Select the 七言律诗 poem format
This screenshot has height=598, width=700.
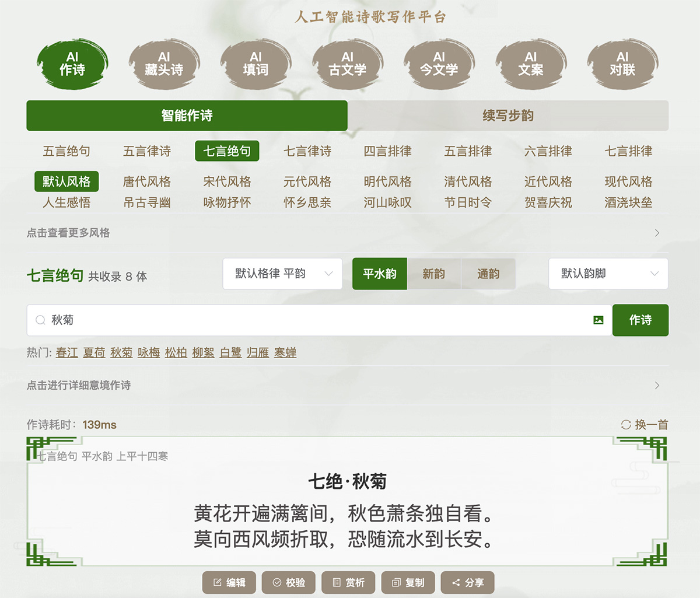(307, 151)
